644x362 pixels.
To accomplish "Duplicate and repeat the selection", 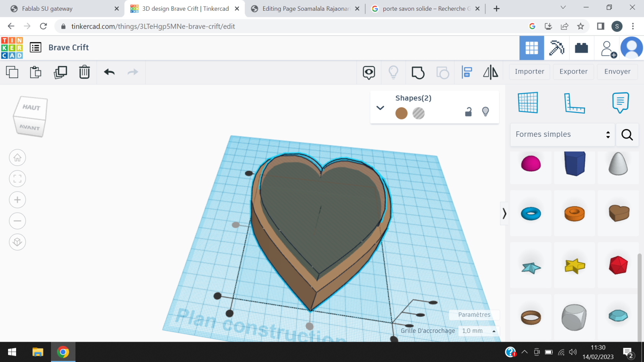I will pos(60,72).
